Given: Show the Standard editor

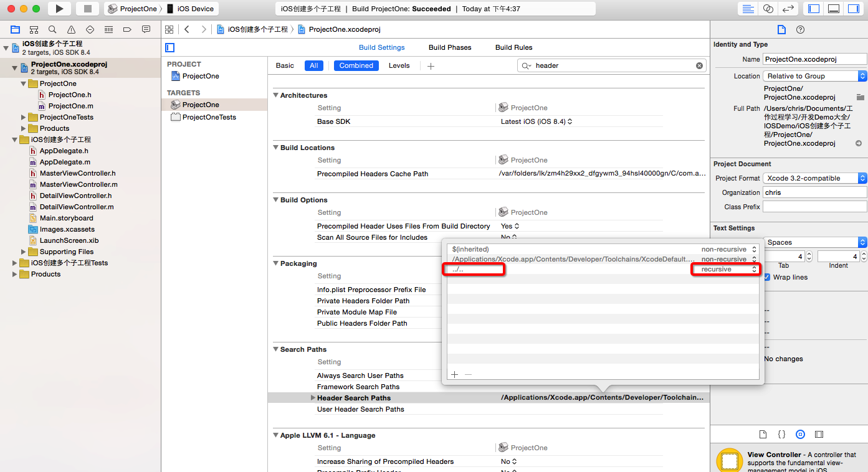Looking at the screenshot, I should (x=748, y=9).
